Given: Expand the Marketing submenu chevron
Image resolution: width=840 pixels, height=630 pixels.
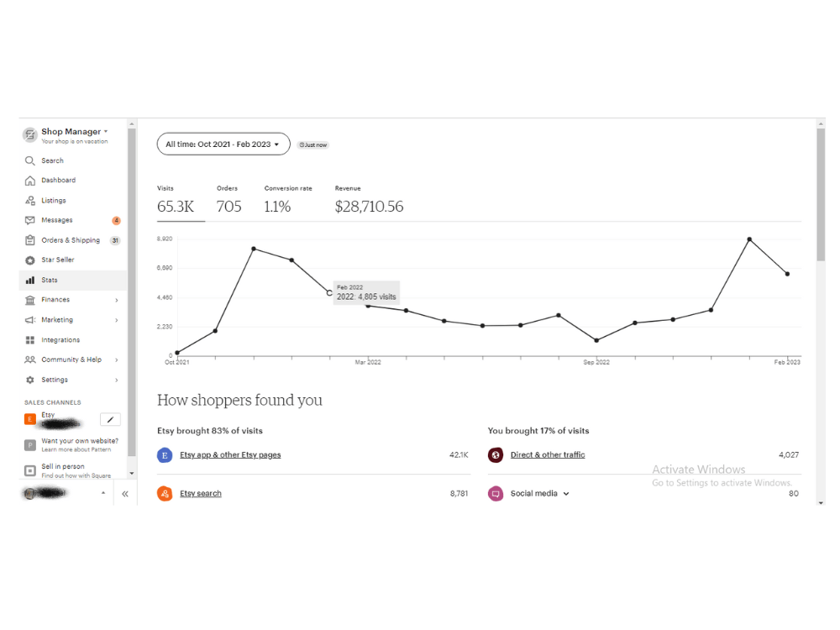Looking at the screenshot, I should pos(116,320).
